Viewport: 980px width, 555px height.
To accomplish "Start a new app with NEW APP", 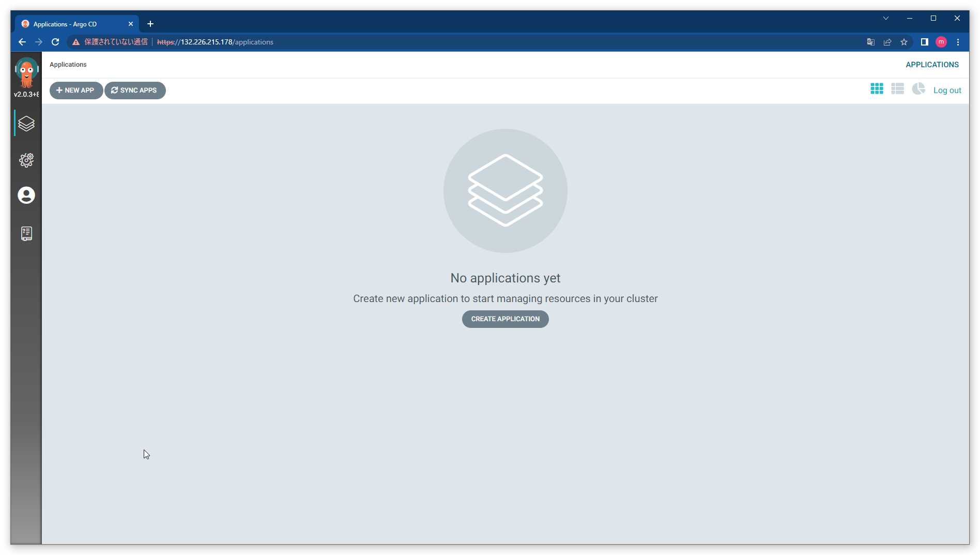I will tap(75, 90).
